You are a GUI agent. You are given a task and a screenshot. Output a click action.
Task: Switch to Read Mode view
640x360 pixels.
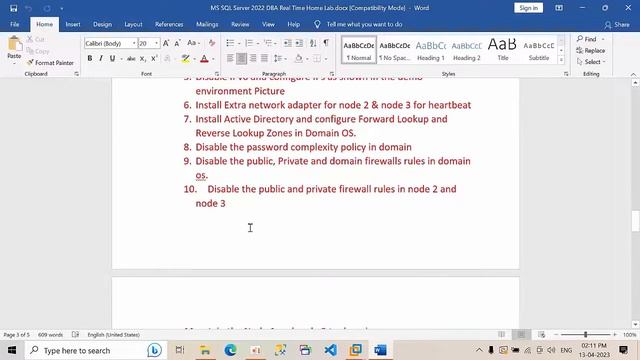502,335
